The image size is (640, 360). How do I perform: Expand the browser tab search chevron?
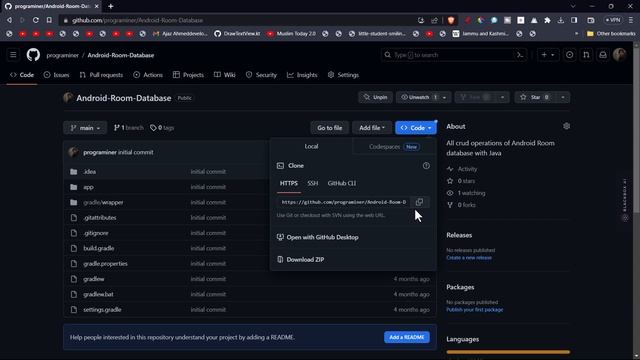[573, 6]
